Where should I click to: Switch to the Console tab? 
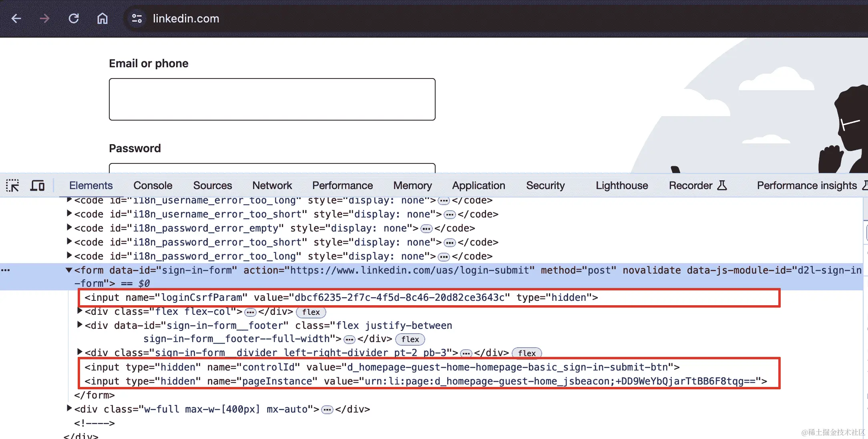(153, 185)
